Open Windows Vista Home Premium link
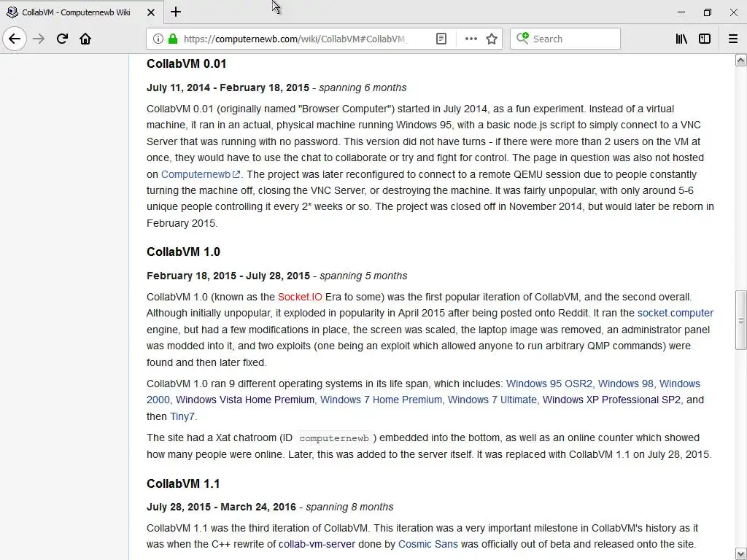This screenshot has width=747, height=560. coord(245,400)
